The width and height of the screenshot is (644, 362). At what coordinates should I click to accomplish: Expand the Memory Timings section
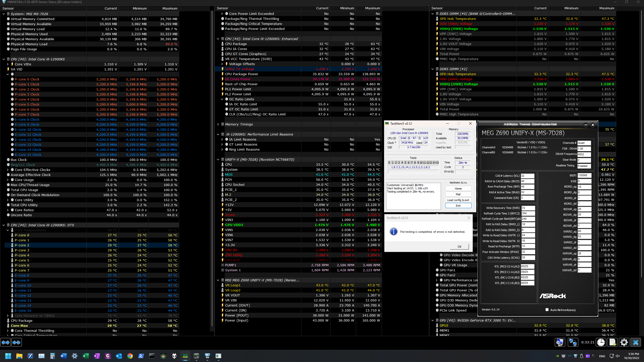218,124
